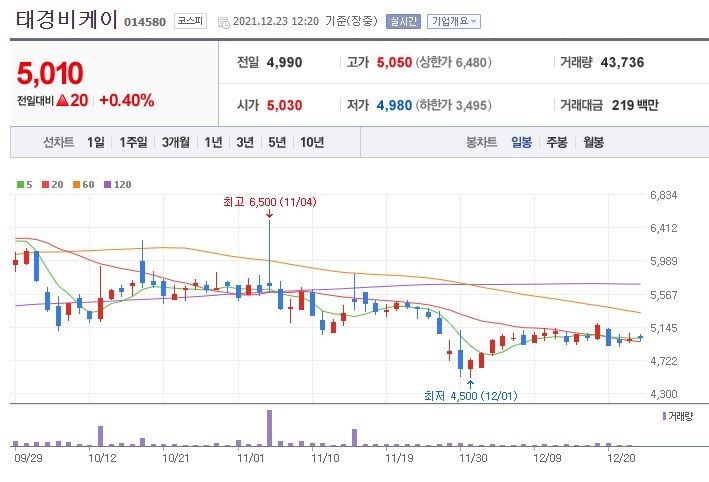Click the stock name 태경비케이
Screen dimensions: 709x482
click(66, 20)
